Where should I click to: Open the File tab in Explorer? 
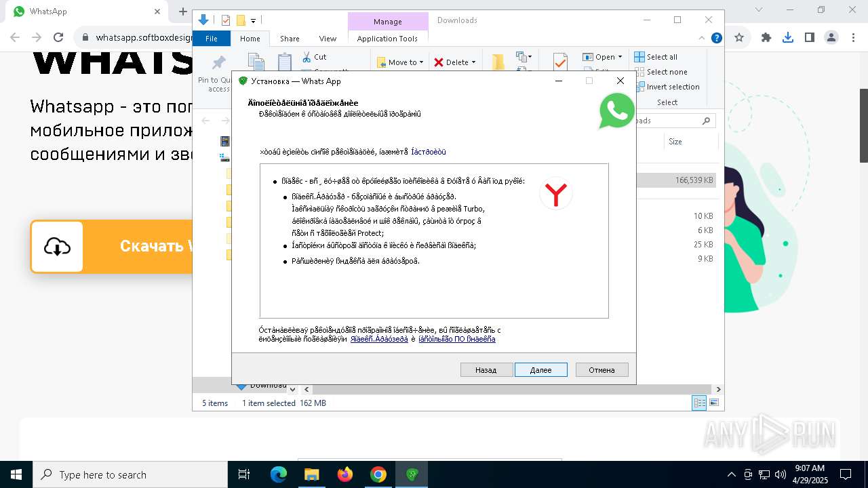click(x=212, y=39)
